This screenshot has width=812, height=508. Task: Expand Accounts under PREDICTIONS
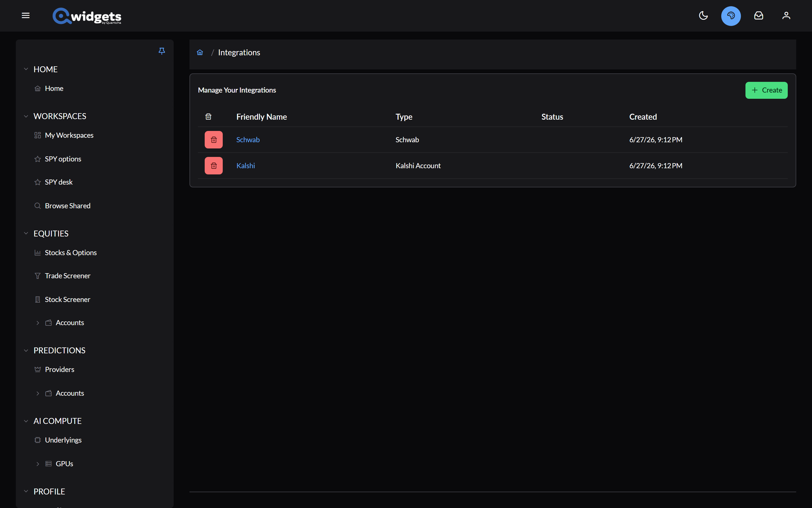[x=37, y=393]
